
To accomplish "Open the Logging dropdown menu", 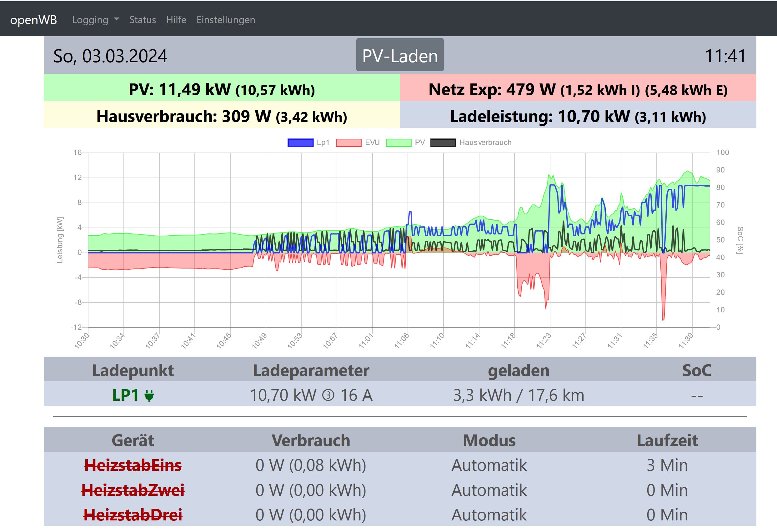I will [90, 20].
